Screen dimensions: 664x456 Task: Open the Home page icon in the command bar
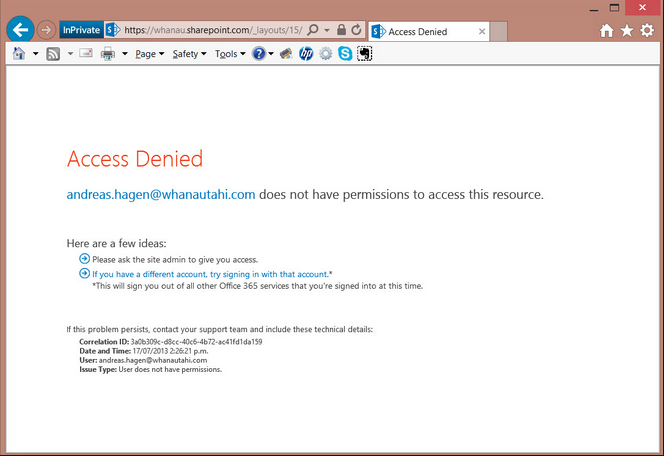[x=18, y=54]
